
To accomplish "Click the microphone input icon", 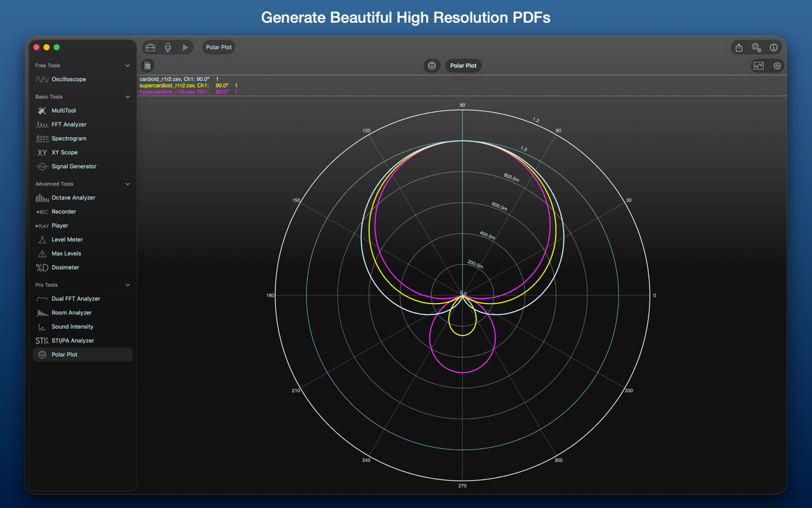I will [x=167, y=47].
